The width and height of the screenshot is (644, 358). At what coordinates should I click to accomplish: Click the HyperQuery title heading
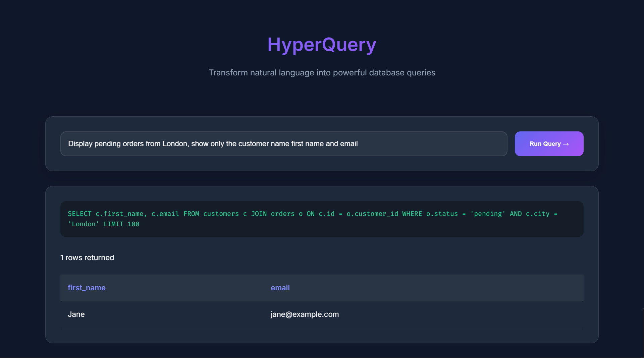click(322, 45)
